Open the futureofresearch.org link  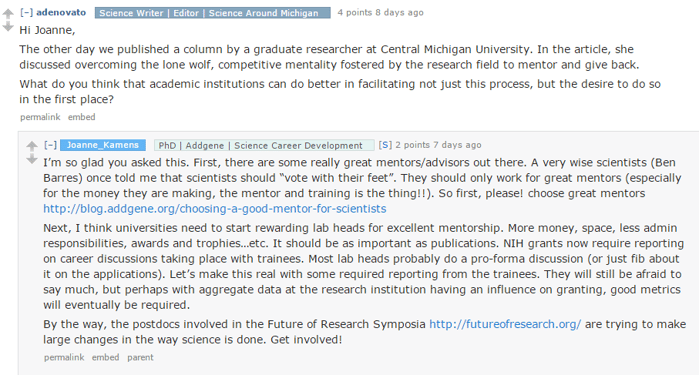(505, 324)
